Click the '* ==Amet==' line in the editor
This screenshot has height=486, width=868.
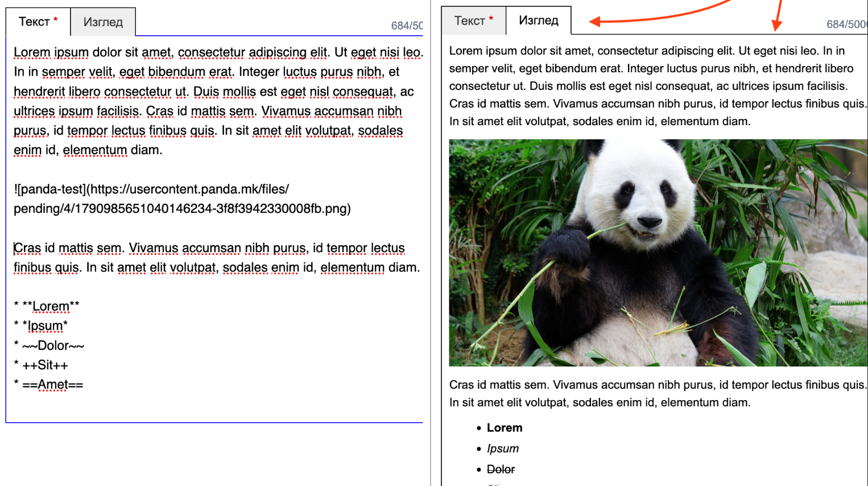coord(48,385)
